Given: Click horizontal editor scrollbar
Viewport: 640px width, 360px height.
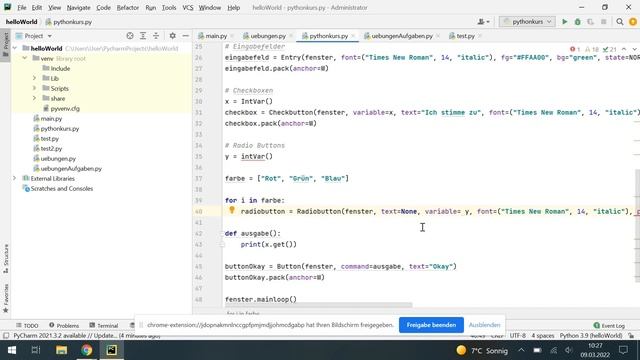Looking at the screenshot, I should click(318, 305).
